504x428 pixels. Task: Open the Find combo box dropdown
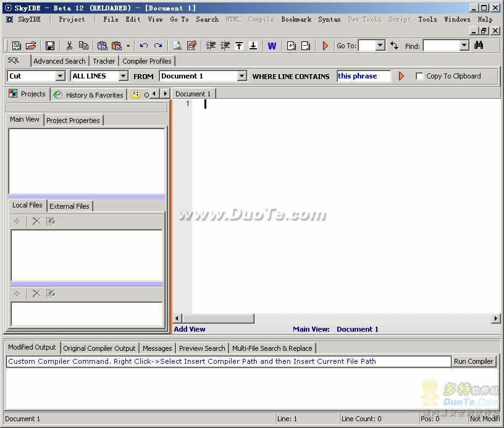pos(464,45)
